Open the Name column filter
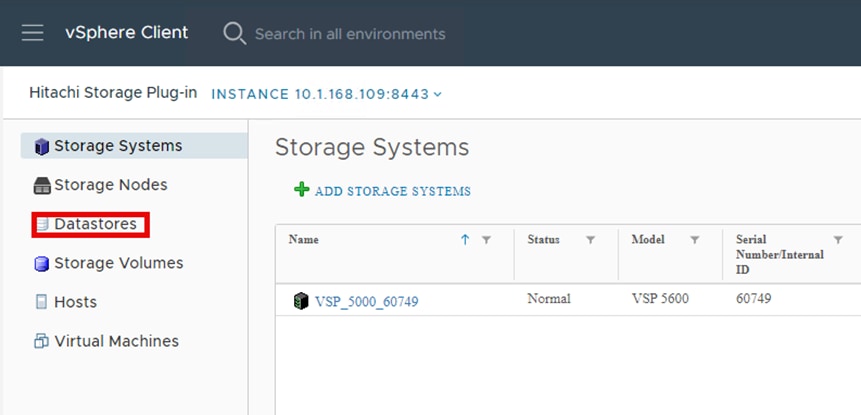861x415 pixels. 487,240
